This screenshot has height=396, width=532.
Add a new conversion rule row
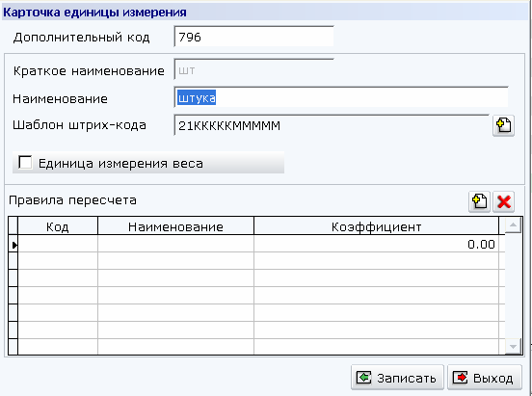point(479,202)
